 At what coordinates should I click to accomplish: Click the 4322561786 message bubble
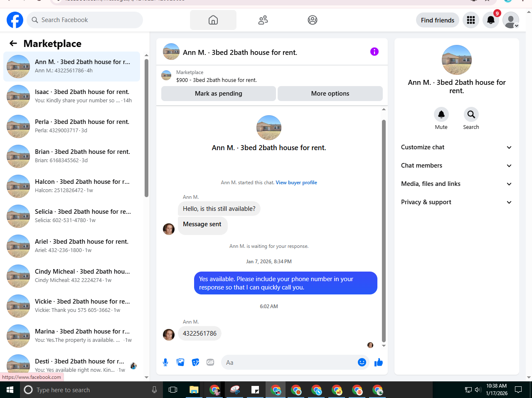[199, 334]
